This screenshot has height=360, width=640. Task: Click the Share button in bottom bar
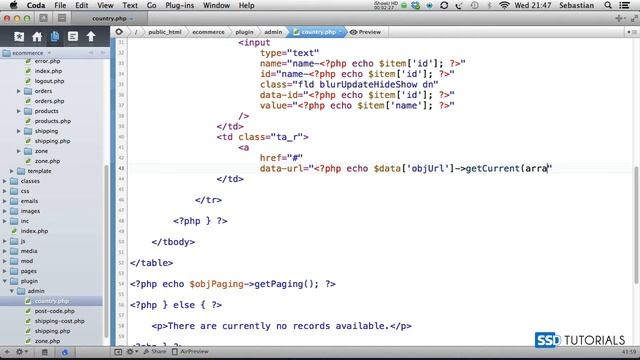tap(155, 351)
